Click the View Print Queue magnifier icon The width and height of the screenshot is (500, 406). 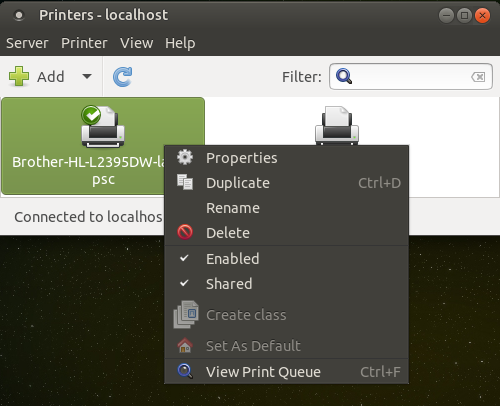pyautogui.click(x=185, y=371)
